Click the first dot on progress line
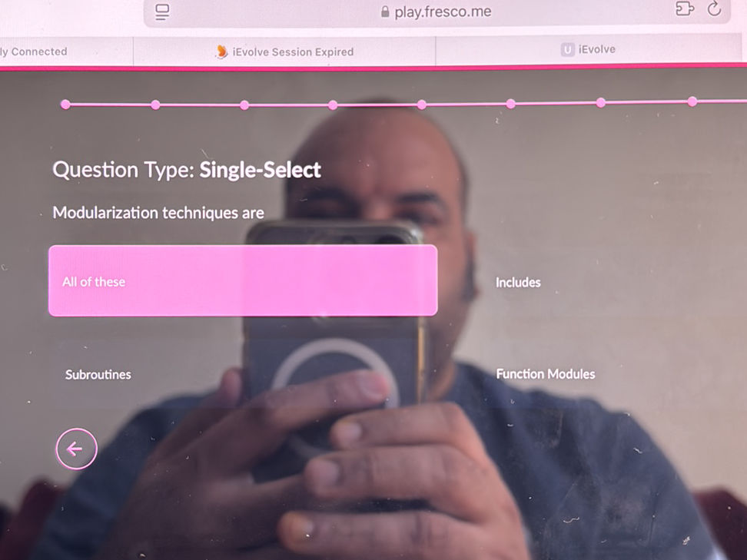This screenshot has width=747, height=560. (66, 104)
